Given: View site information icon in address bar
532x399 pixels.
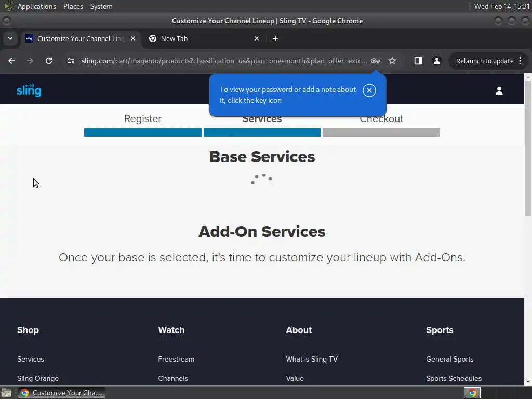Looking at the screenshot, I should coord(71,61).
